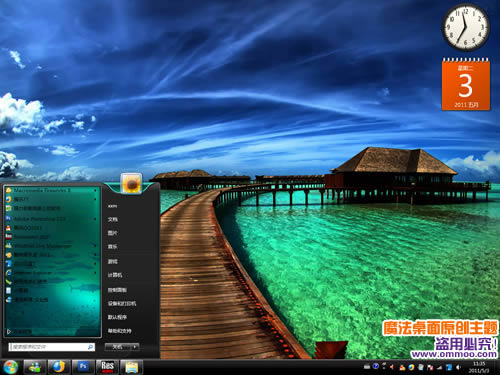Click the Macromedia Fireworks 8 icon in Start menu

(x=9, y=190)
